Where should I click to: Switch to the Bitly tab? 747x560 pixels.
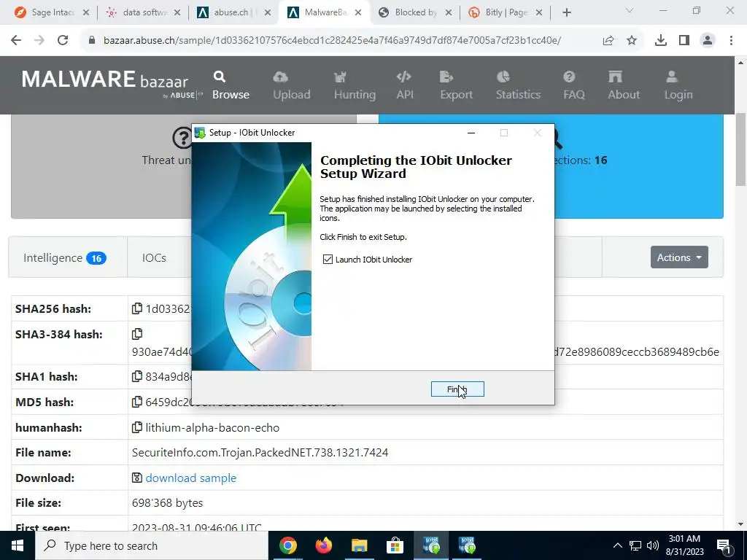click(x=505, y=12)
